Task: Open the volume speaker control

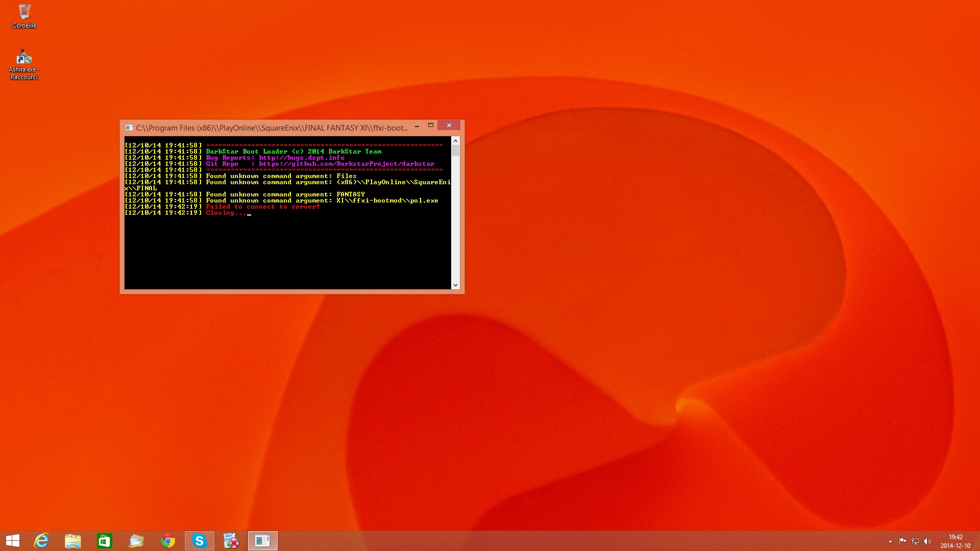Action: (x=927, y=541)
